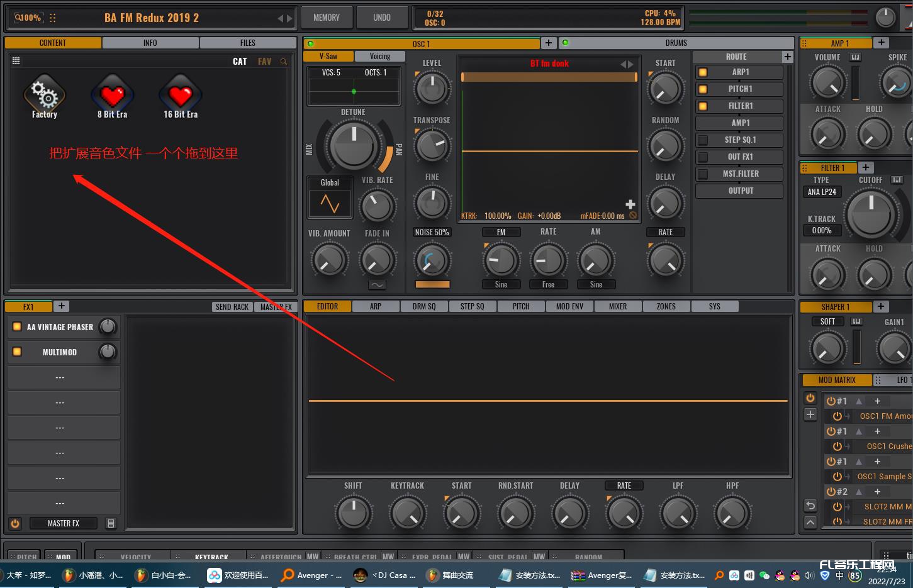Enable the STEP SQ.1 route checkbox
Image resolution: width=913 pixels, height=588 pixels.
coord(703,140)
